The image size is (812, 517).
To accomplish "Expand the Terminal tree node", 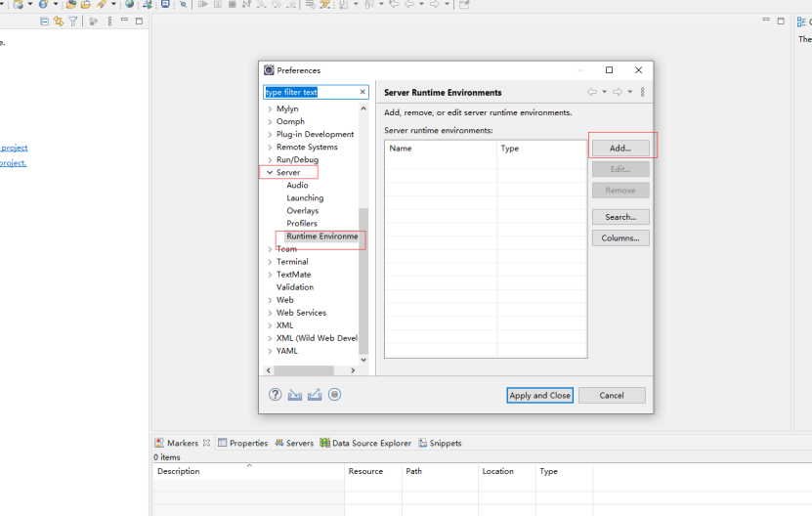I will click(x=270, y=262).
